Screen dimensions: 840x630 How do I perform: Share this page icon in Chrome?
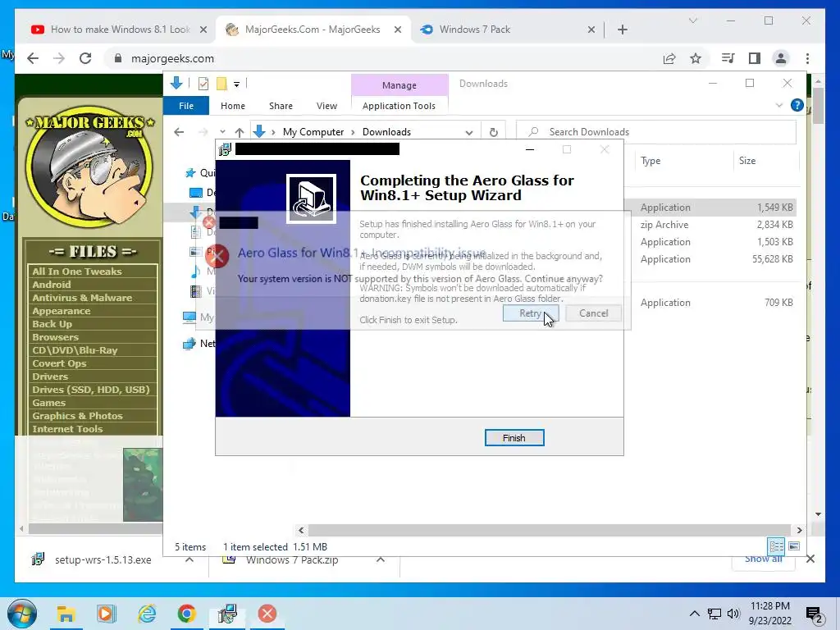pyautogui.click(x=669, y=58)
